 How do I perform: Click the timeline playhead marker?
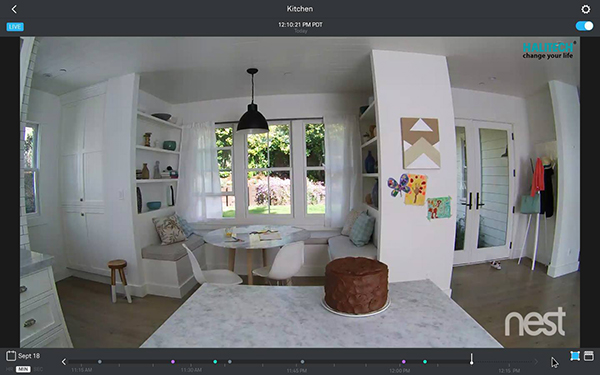[471, 359]
